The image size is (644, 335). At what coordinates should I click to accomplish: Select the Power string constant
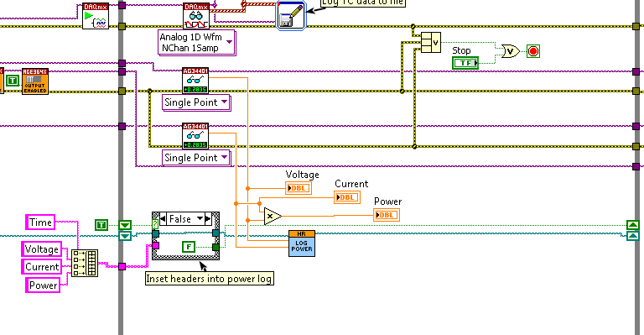(x=43, y=285)
